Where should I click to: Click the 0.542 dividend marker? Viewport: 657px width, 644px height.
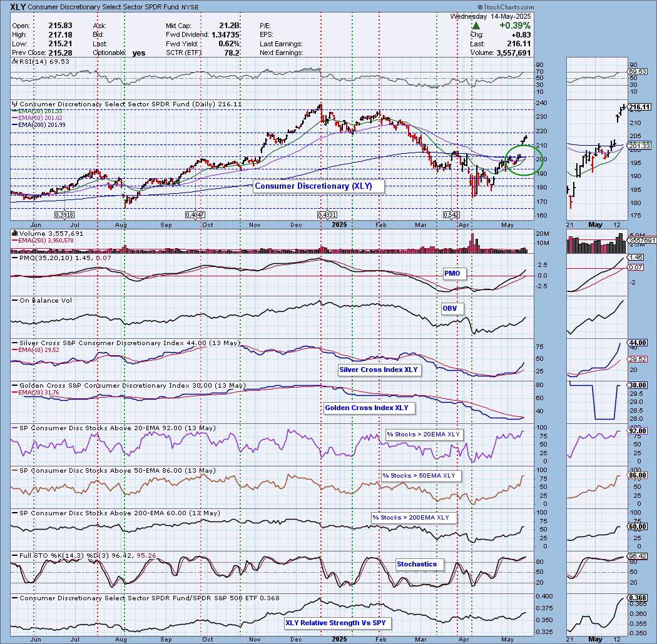451,214
